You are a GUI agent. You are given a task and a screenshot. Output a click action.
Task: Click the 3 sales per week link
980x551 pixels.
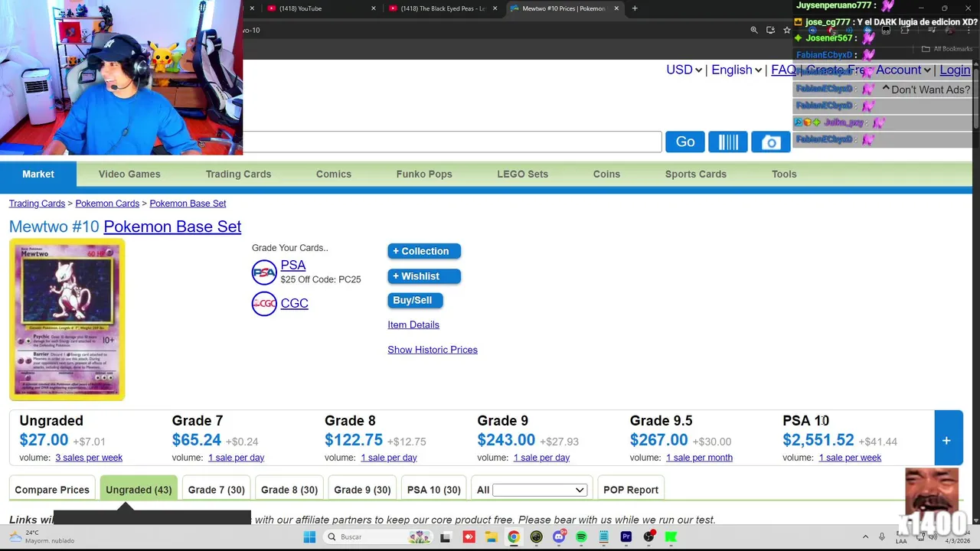tap(89, 458)
